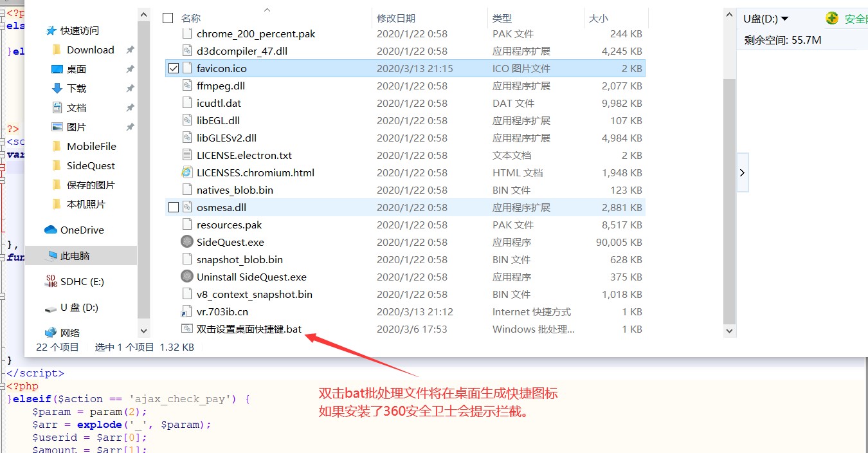Sort files by 修改日期 column header

click(x=396, y=18)
